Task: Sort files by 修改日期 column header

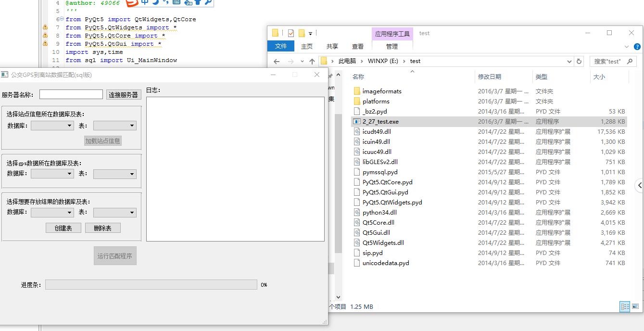Action: point(489,77)
